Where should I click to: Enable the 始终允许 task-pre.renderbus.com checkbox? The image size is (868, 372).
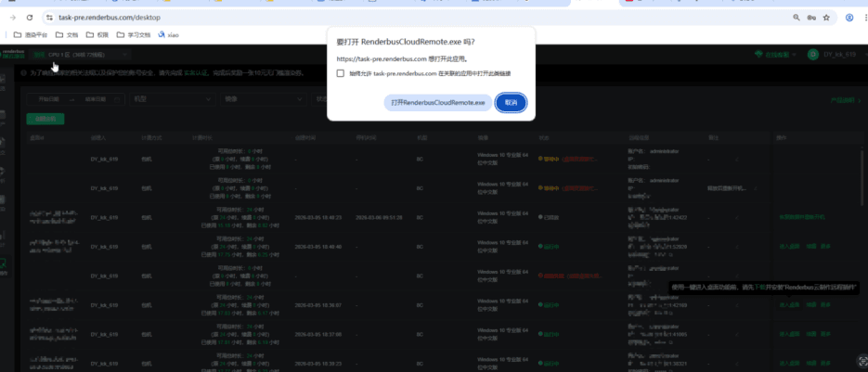click(341, 72)
